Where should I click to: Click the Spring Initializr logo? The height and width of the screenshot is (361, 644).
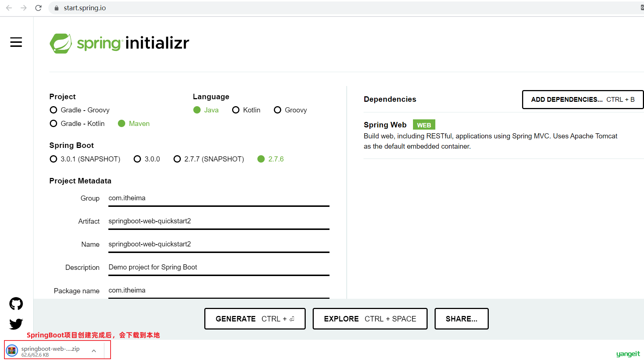pyautogui.click(x=119, y=43)
